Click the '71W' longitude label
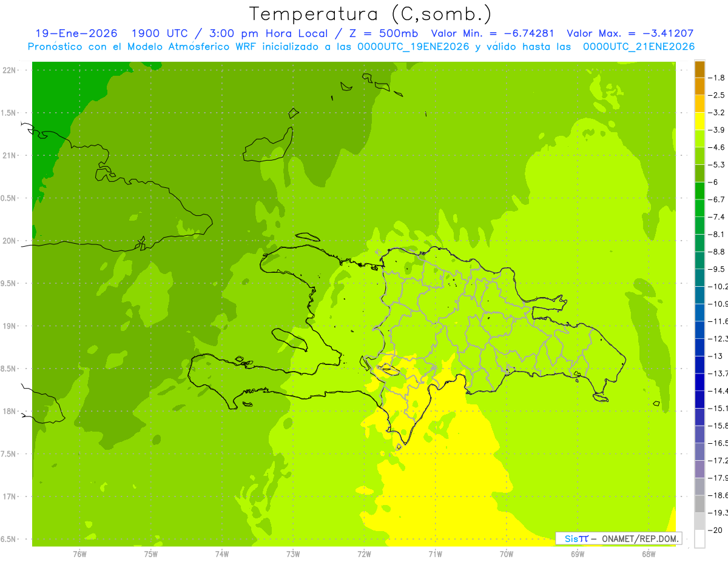This screenshot has width=728, height=562. pyautogui.click(x=435, y=554)
